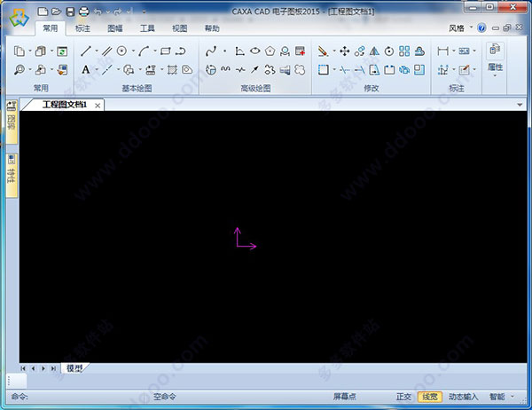
Task: Go to the first sheet tab
Action: [23, 368]
